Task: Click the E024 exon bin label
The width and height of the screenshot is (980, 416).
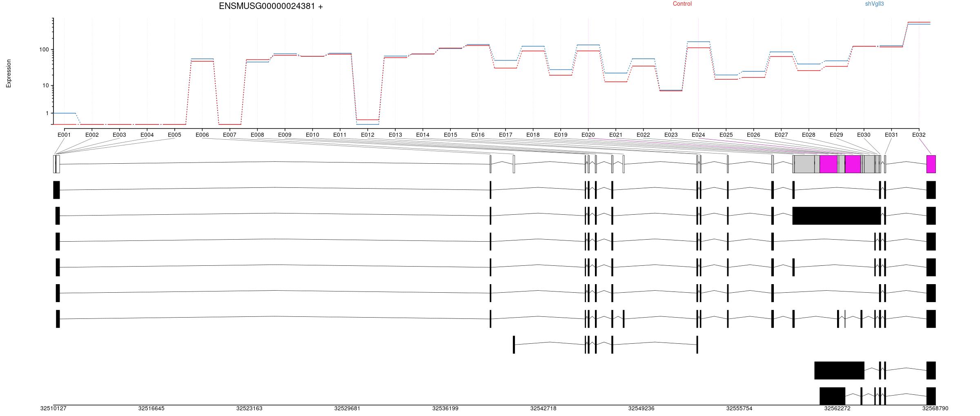Action: click(x=698, y=135)
